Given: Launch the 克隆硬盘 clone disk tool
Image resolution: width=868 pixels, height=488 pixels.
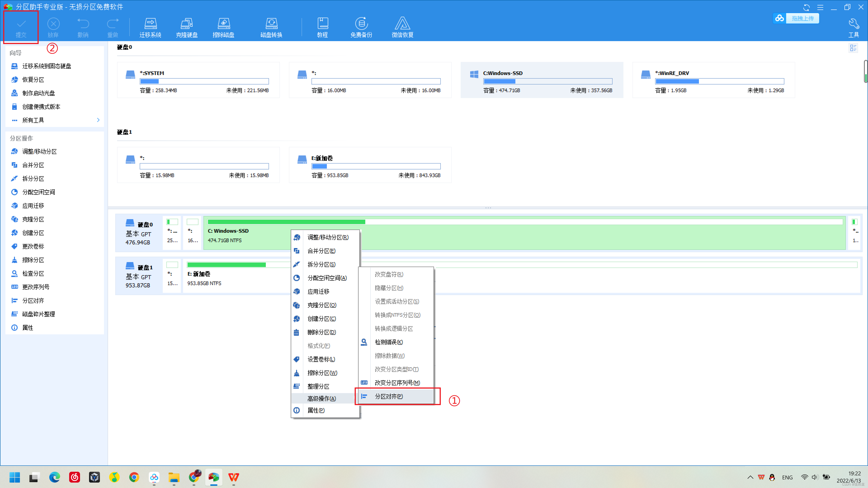Looking at the screenshot, I should (187, 27).
